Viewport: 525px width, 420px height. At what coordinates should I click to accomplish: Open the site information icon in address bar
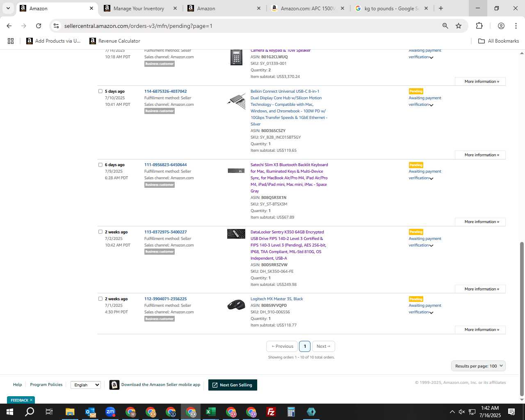(x=56, y=26)
